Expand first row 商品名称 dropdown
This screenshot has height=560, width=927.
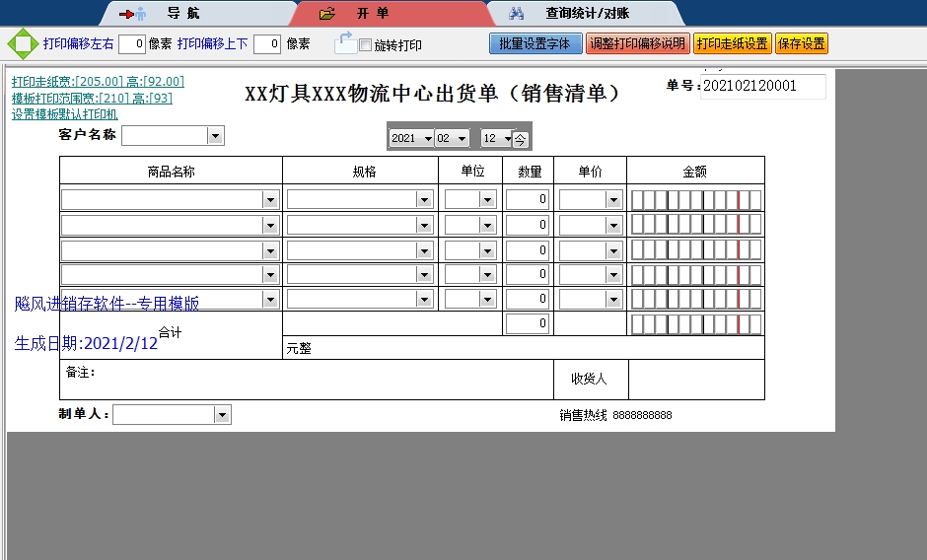[270, 200]
